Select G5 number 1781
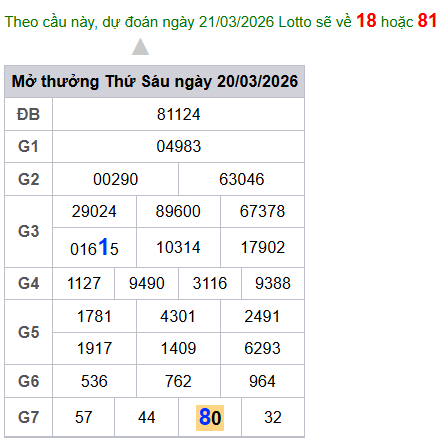This screenshot has height=443, width=442. (94, 316)
